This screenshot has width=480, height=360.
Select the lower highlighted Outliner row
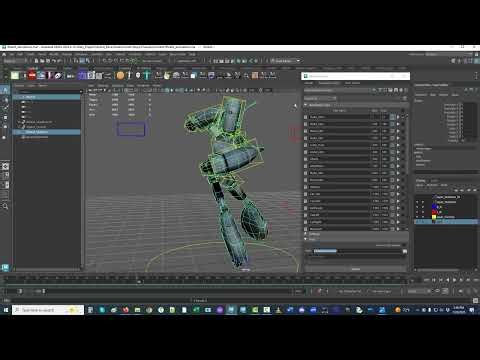coord(47,132)
